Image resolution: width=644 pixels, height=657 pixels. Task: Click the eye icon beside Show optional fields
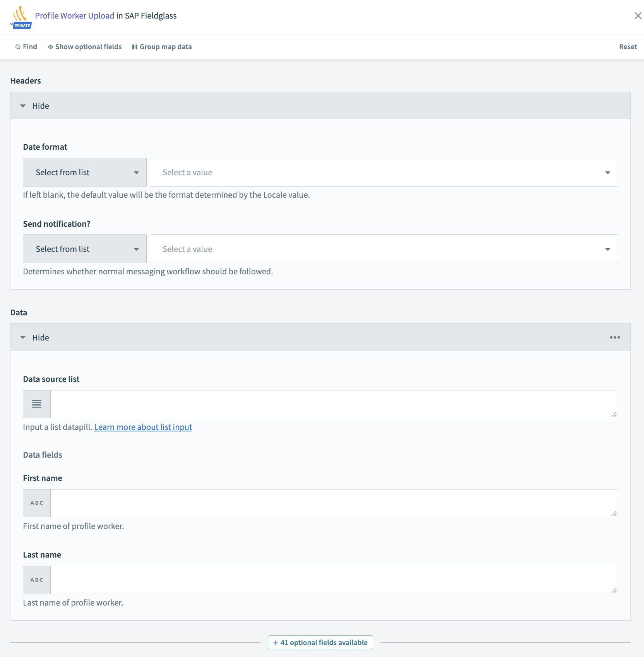(50, 46)
